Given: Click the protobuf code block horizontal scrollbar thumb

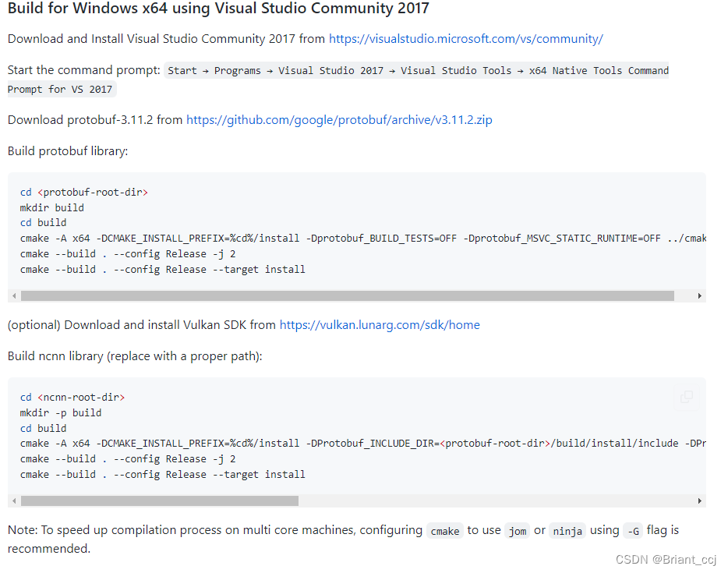Looking at the screenshot, I should tap(348, 295).
